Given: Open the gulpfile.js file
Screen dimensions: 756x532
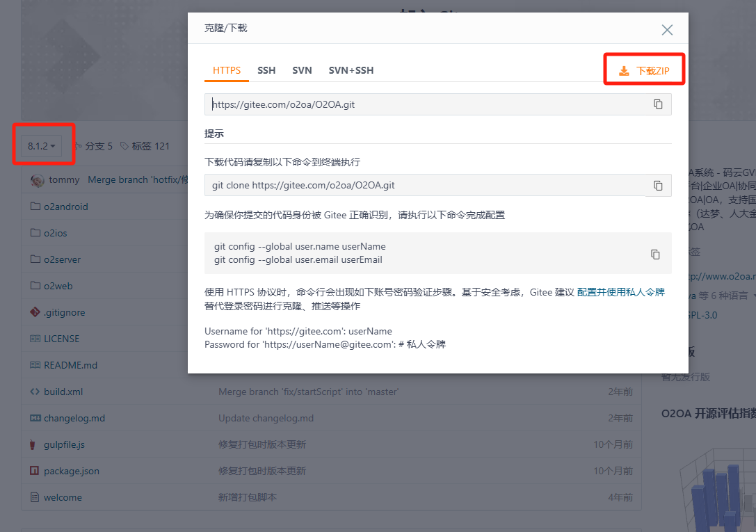Looking at the screenshot, I should (x=64, y=445).
